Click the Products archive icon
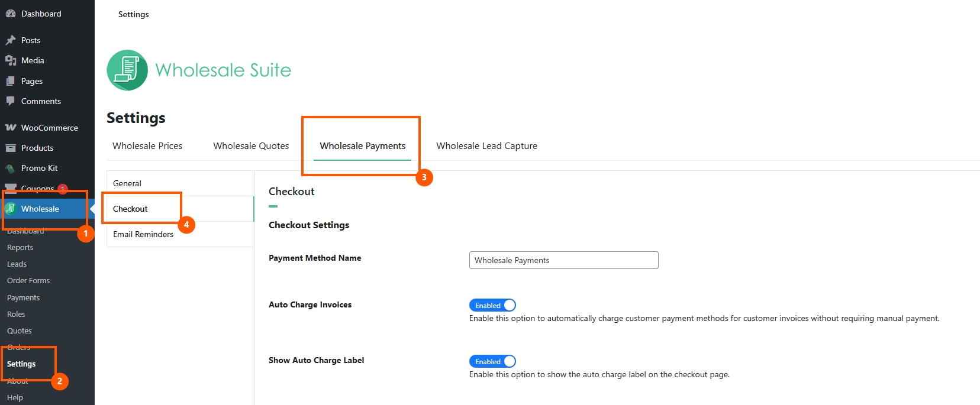 11,148
